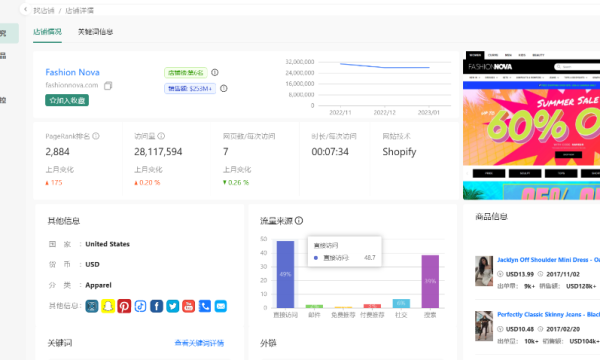
Task: Open the Fashion Nova store name link
Action: click(x=72, y=72)
